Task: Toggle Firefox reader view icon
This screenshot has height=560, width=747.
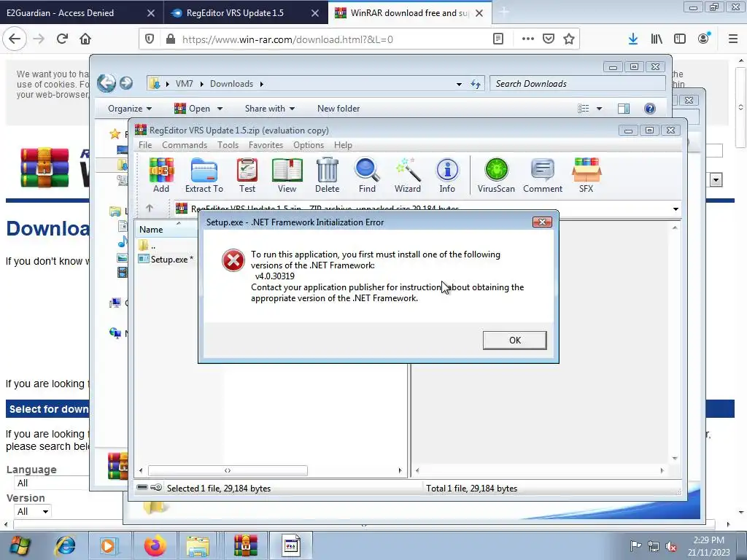Action: [498, 39]
